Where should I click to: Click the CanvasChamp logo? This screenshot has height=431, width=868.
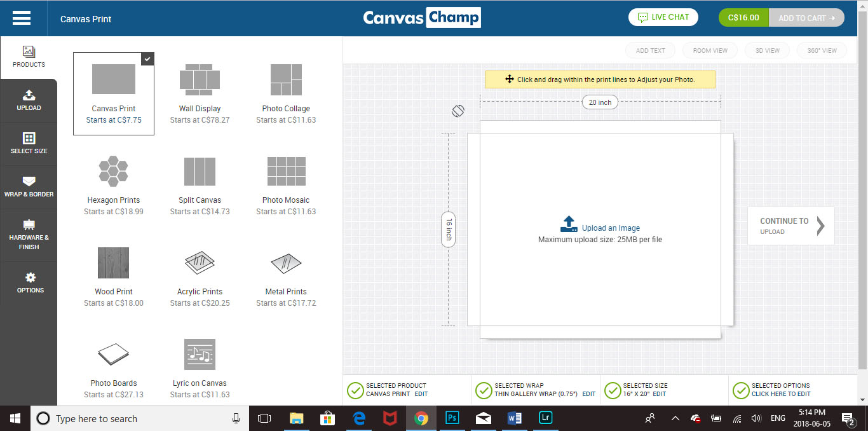coord(422,18)
